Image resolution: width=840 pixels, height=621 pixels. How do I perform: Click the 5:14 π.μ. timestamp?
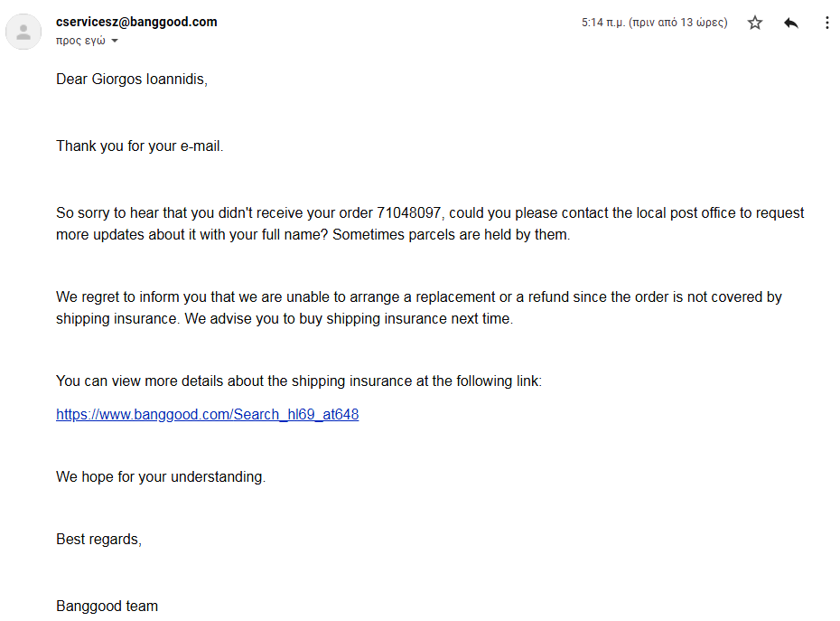tap(654, 23)
